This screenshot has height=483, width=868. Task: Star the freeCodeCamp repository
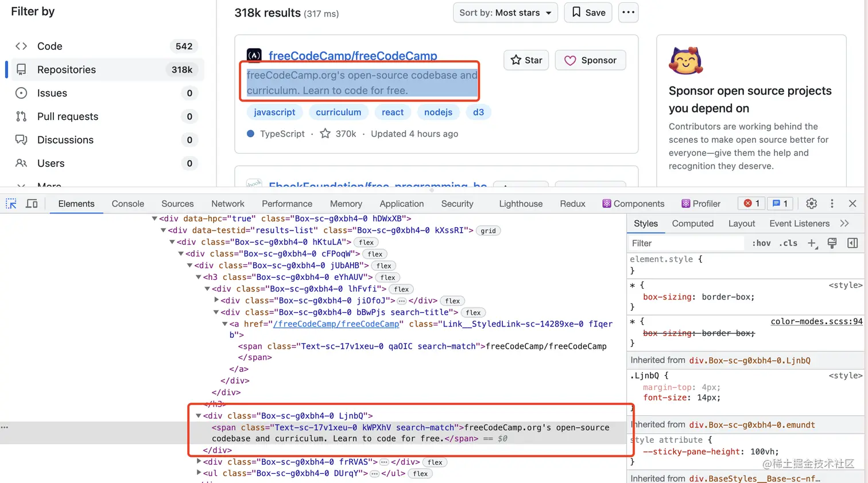click(526, 60)
